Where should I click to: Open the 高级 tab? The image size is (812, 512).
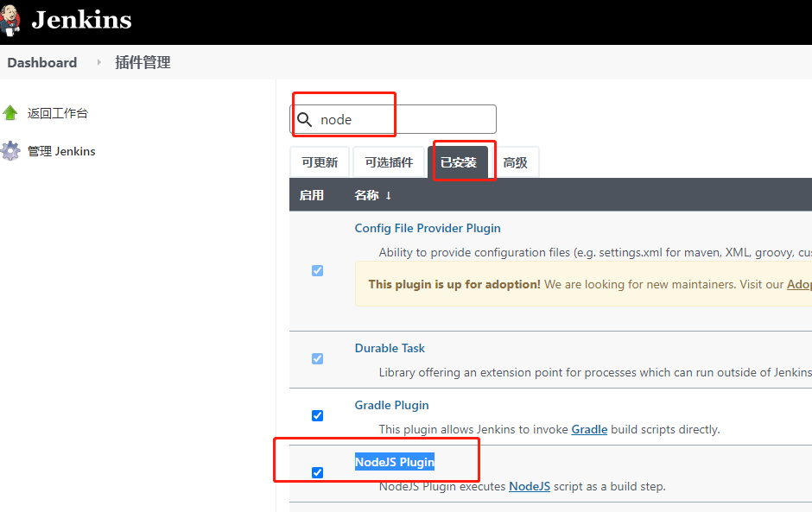[x=515, y=162]
